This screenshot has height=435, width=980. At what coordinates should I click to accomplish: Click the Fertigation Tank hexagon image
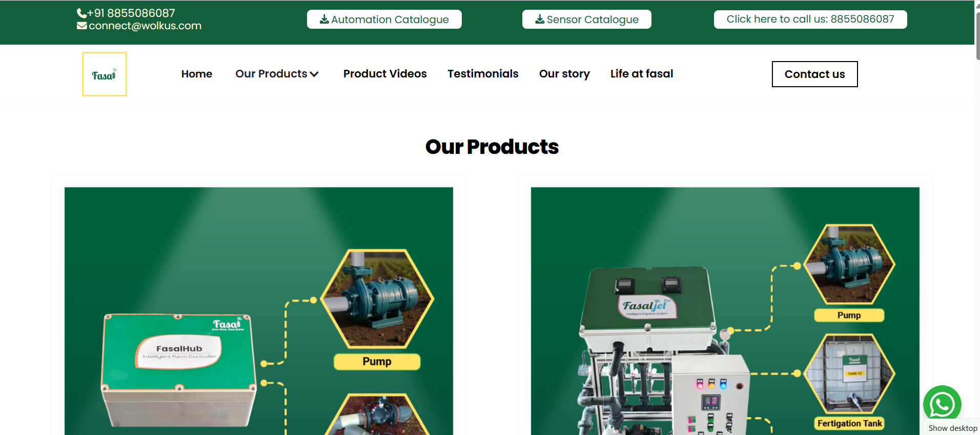[x=849, y=374]
